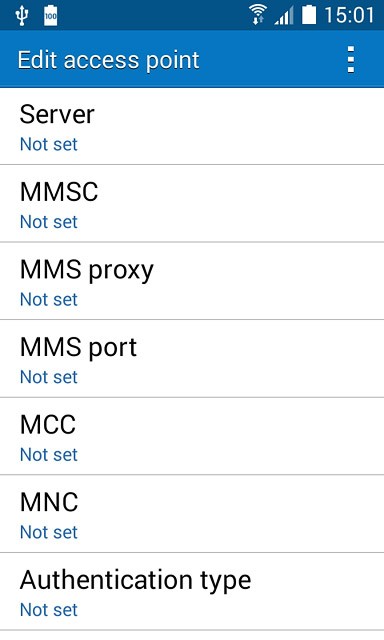The image size is (384, 640).
Task: Edit the MMS proxy field
Action: click(192, 282)
